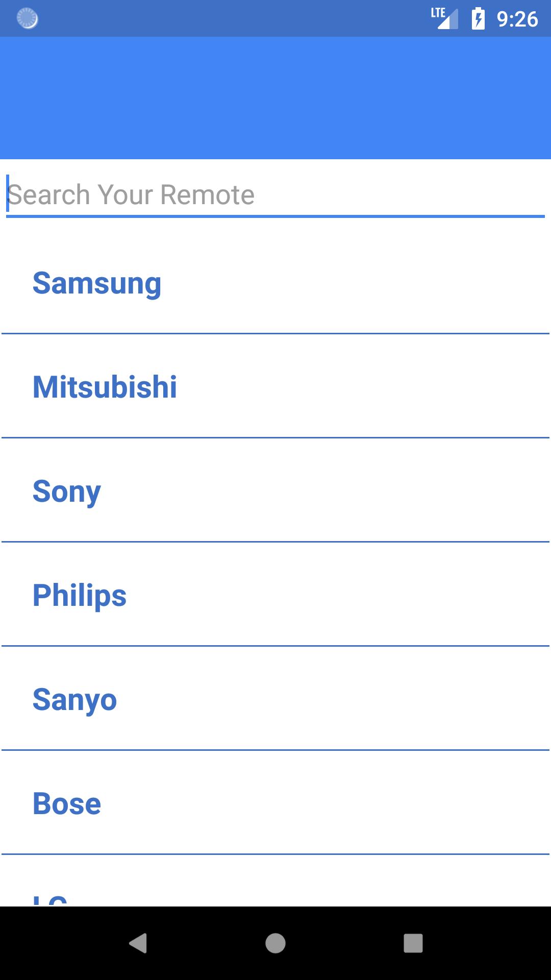
Task: Tap the LTE network label
Action: click(x=437, y=13)
